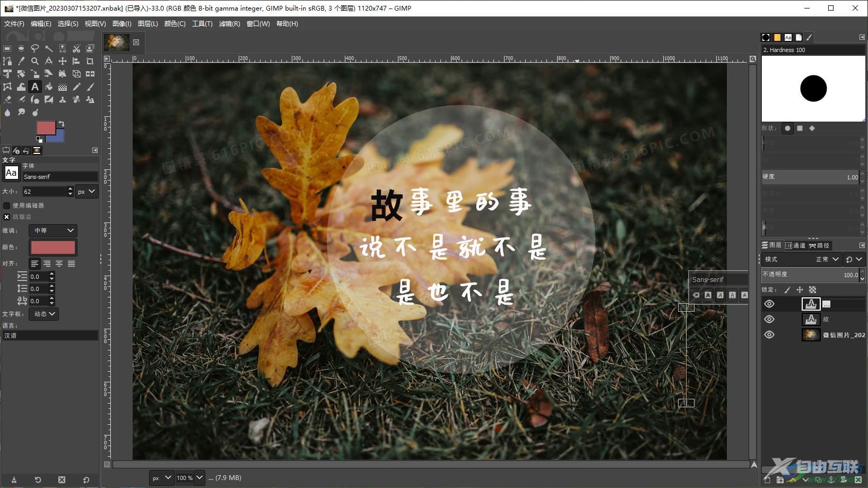Open the 文件(F) menu
This screenshot has height=488, width=868.
pos(14,24)
